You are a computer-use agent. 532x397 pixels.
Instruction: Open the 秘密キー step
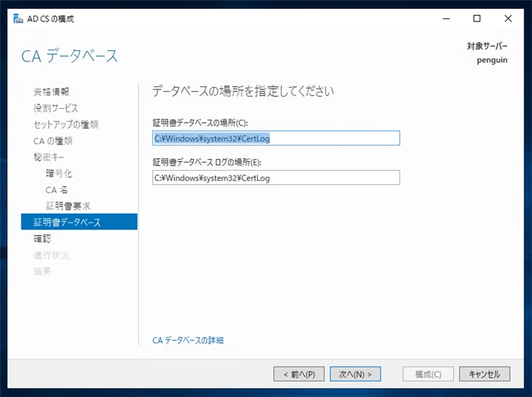(49, 157)
